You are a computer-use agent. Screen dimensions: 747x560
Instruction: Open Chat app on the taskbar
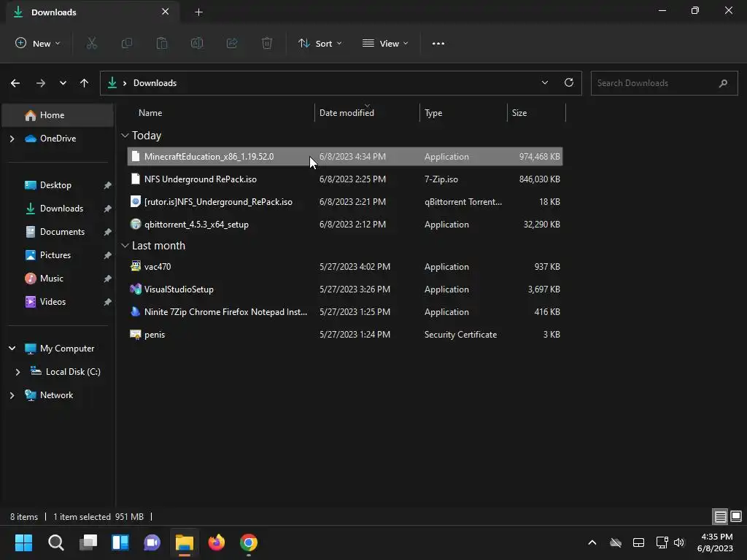pos(152,542)
